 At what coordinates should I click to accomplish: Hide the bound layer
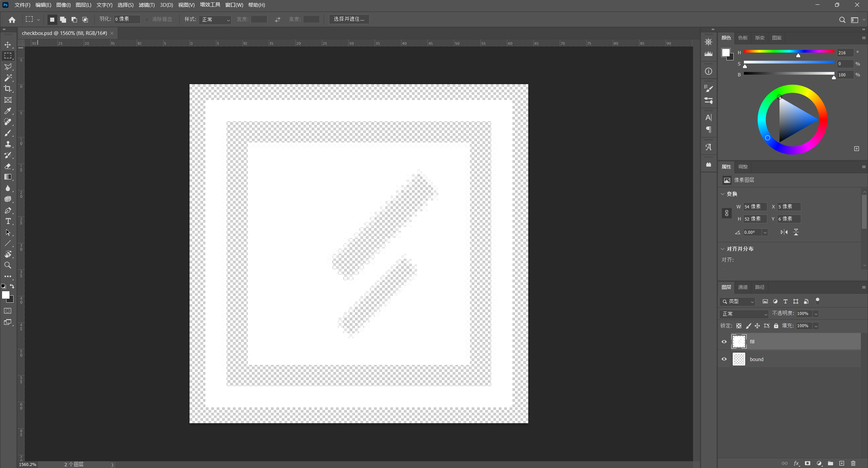pos(724,359)
